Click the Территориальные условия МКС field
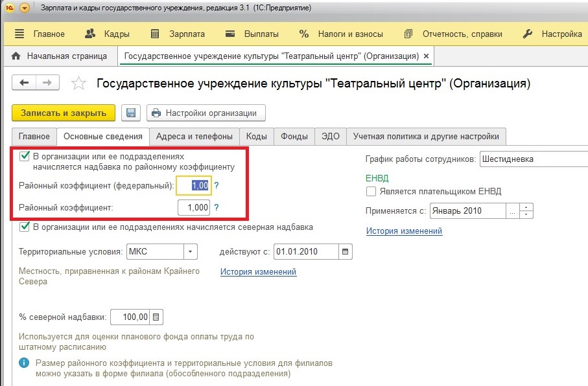Screen dimensions: 588x386 (155, 251)
